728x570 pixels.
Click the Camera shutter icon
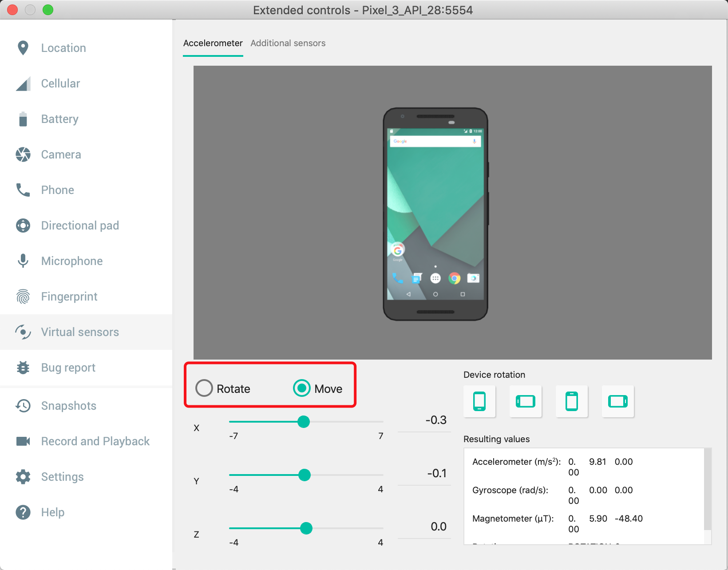(23, 154)
